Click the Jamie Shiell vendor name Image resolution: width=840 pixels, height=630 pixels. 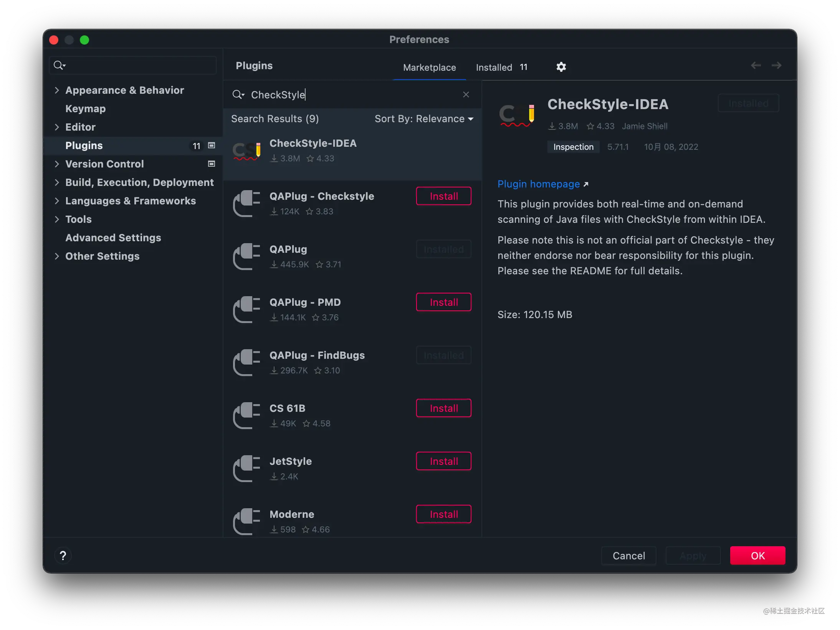click(644, 126)
